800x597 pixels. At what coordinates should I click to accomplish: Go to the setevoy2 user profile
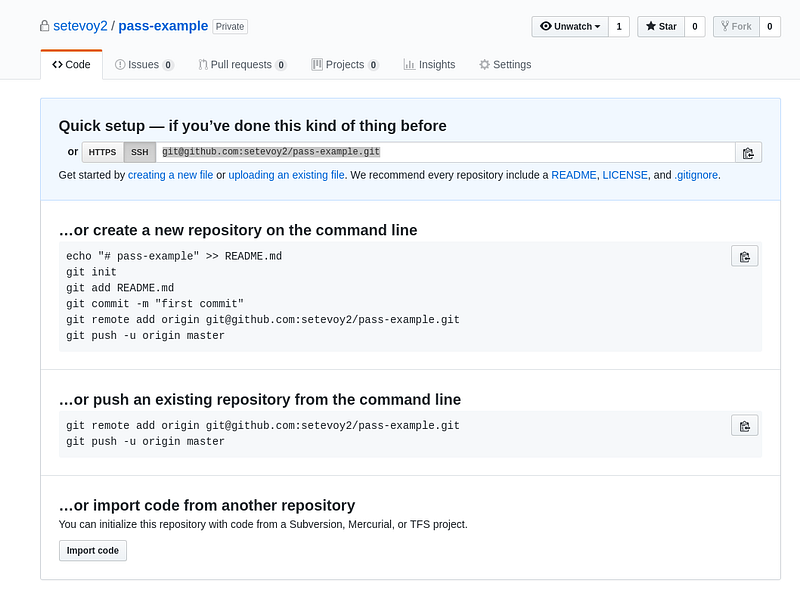click(x=80, y=26)
